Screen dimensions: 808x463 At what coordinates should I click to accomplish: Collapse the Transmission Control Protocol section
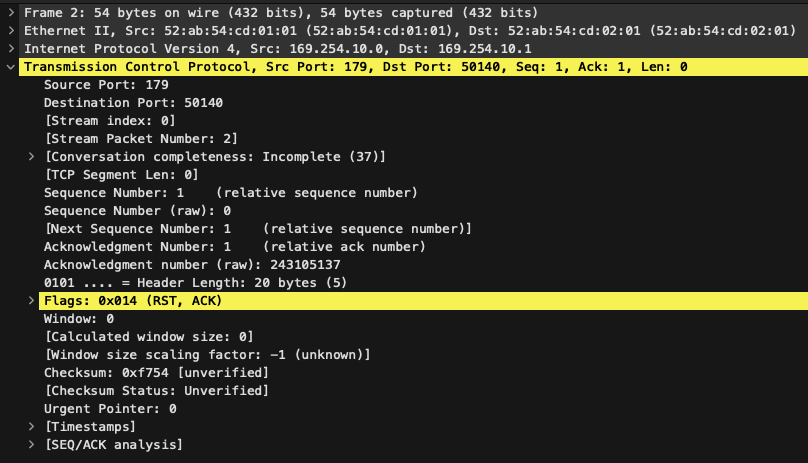point(11,67)
